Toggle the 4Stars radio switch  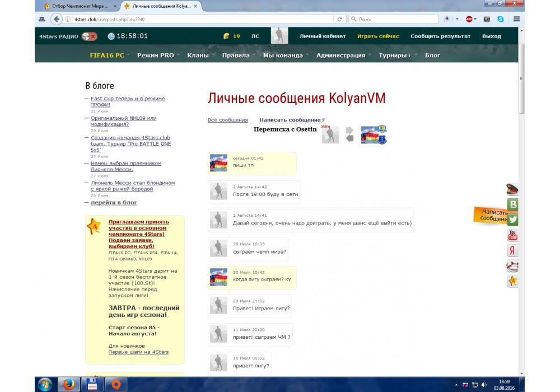pos(89,36)
